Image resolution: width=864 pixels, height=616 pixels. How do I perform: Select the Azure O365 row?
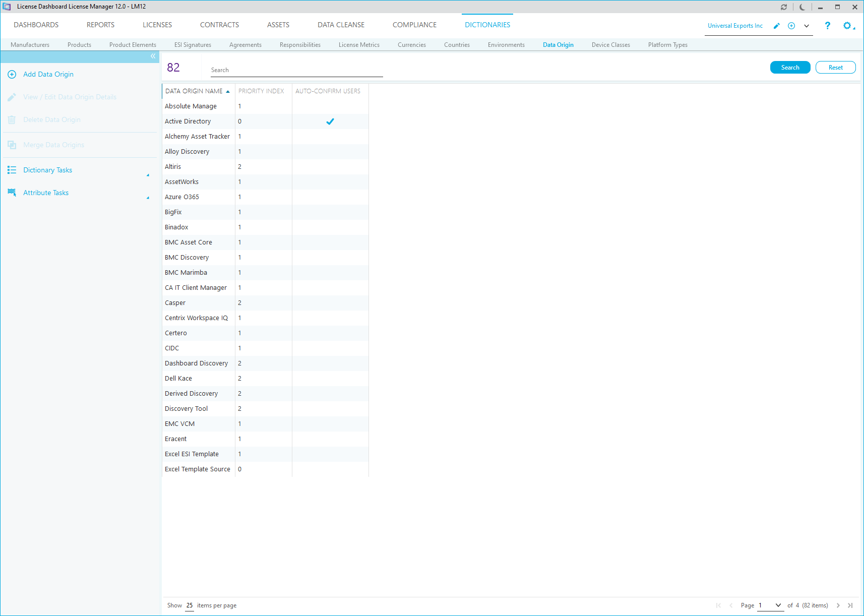[265, 197]
